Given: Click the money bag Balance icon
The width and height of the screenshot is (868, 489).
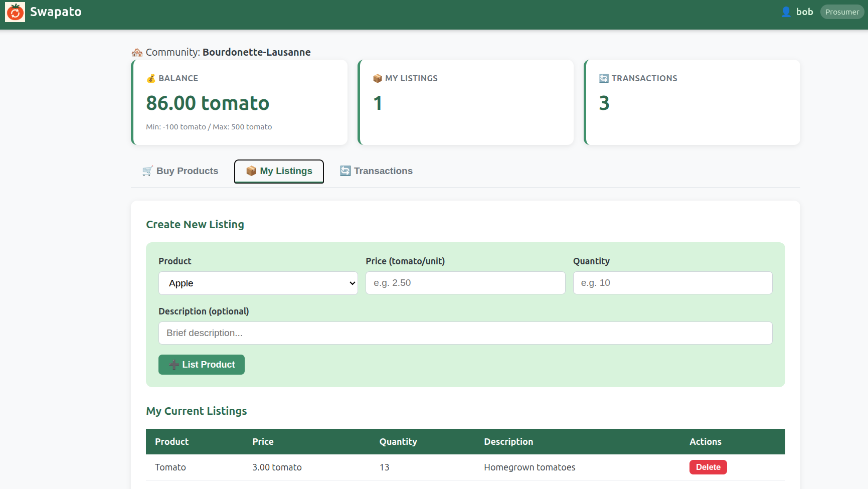Looking at the screenshot, I should (151, 78).
